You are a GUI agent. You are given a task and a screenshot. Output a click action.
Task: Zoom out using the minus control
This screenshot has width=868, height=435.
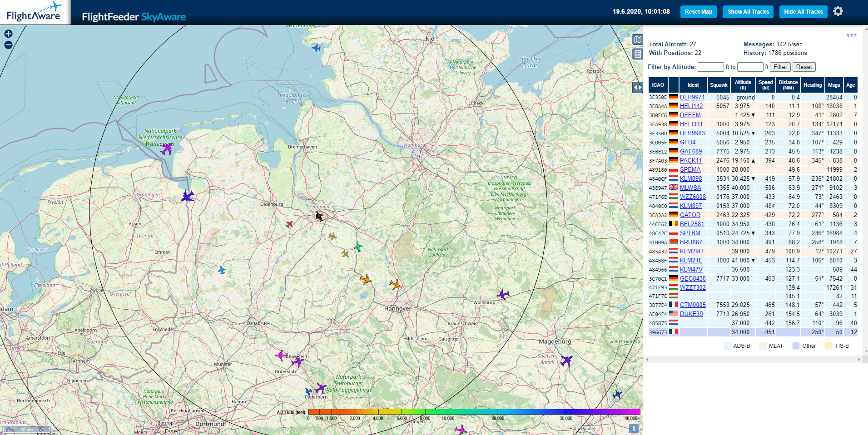tap(8, 45)
